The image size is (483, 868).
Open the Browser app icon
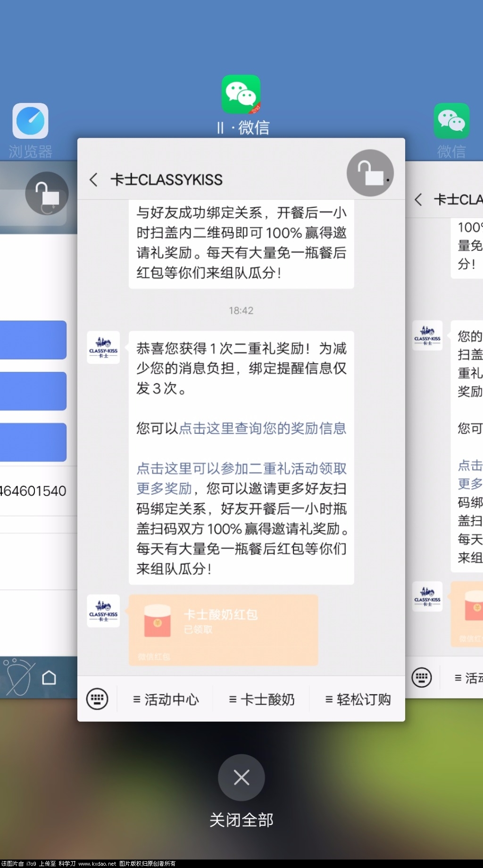coord(30,121)
